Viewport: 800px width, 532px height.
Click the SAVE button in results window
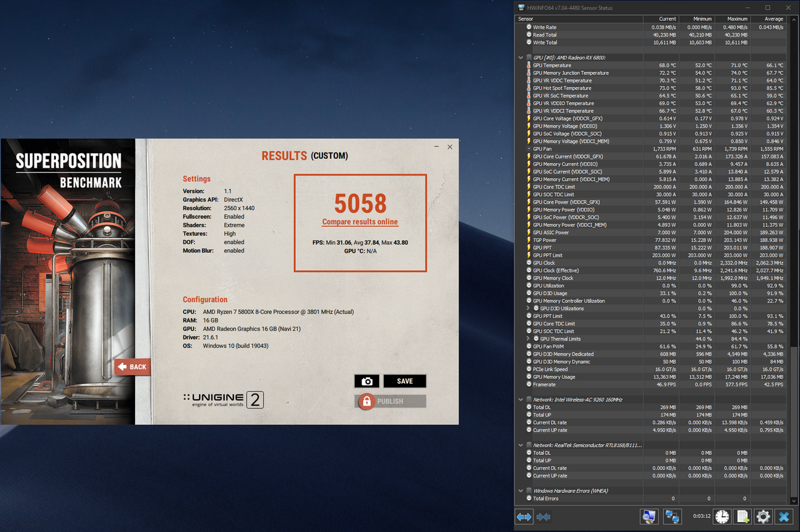coord(404,381)
